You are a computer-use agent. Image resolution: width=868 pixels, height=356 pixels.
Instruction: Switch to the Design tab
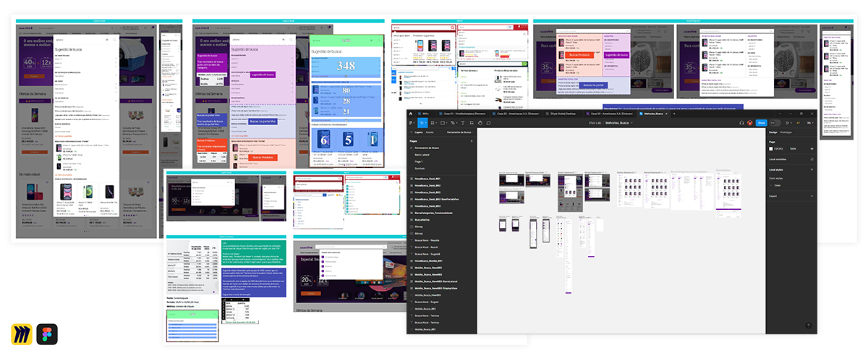(x=773, y=132)
